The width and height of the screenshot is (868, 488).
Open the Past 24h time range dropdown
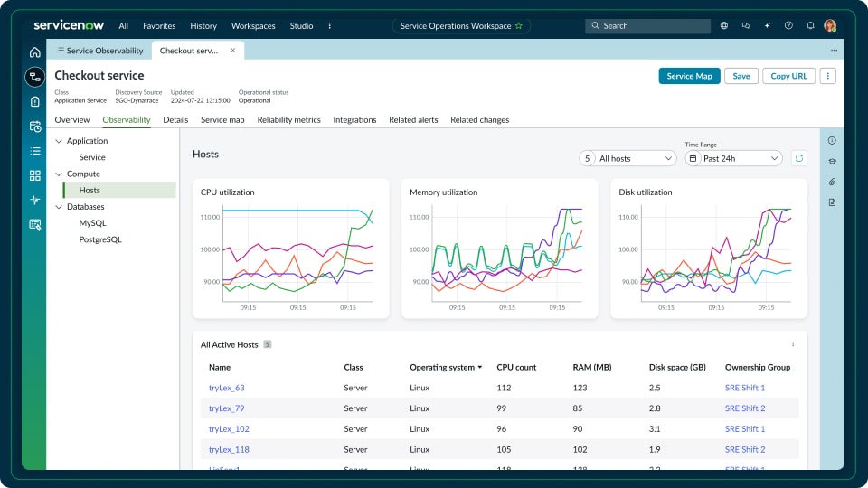tap(733, 158)
